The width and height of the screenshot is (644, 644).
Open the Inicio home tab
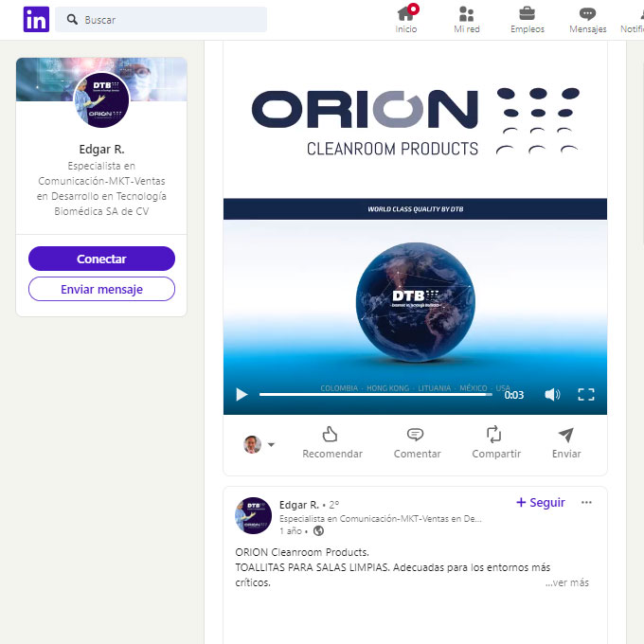406,20
